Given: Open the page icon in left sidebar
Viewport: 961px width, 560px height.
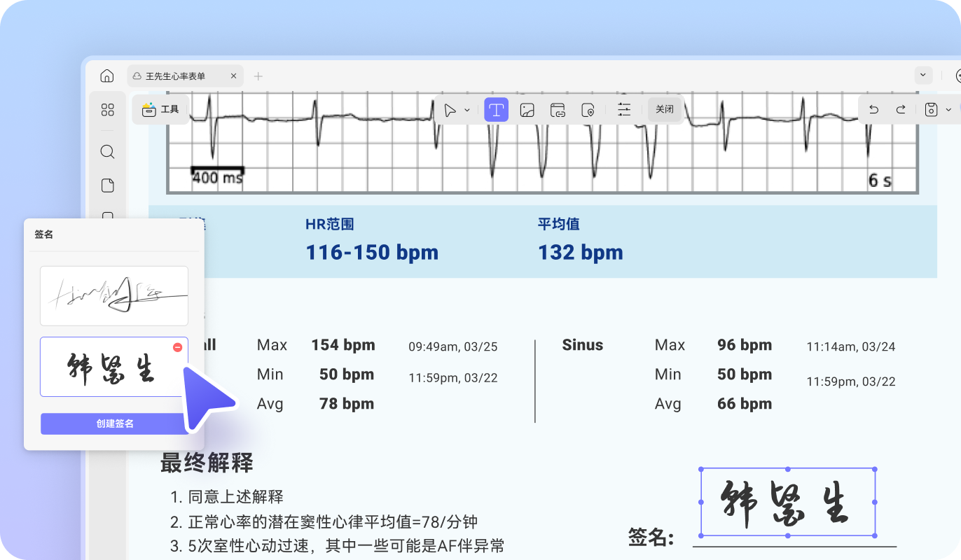Looking at the screenshot, I should (x=107, y=185).
